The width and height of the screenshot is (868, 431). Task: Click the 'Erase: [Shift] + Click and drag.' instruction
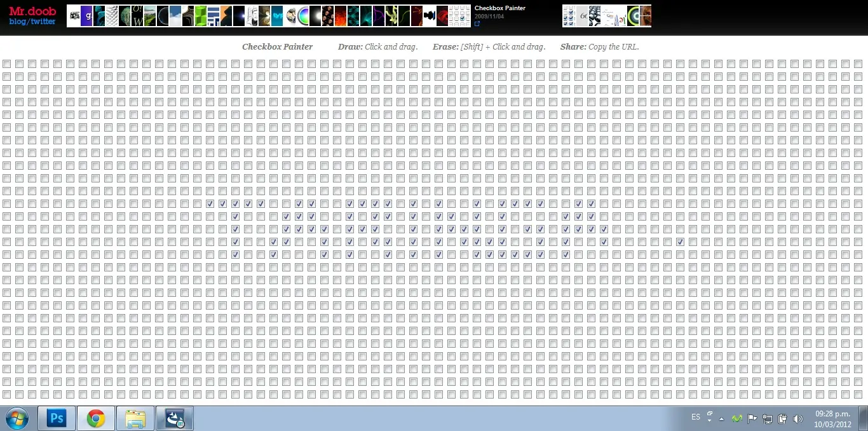click(489, 46)
